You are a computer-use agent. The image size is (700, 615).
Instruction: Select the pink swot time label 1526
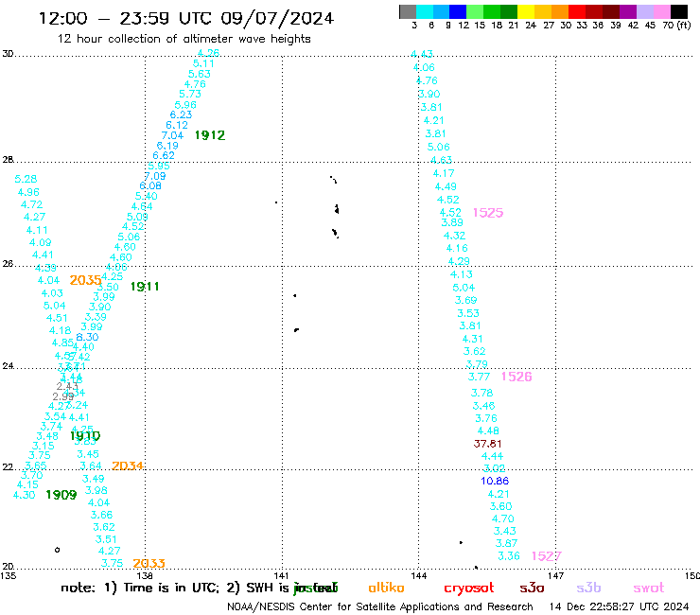pos(516,377)
